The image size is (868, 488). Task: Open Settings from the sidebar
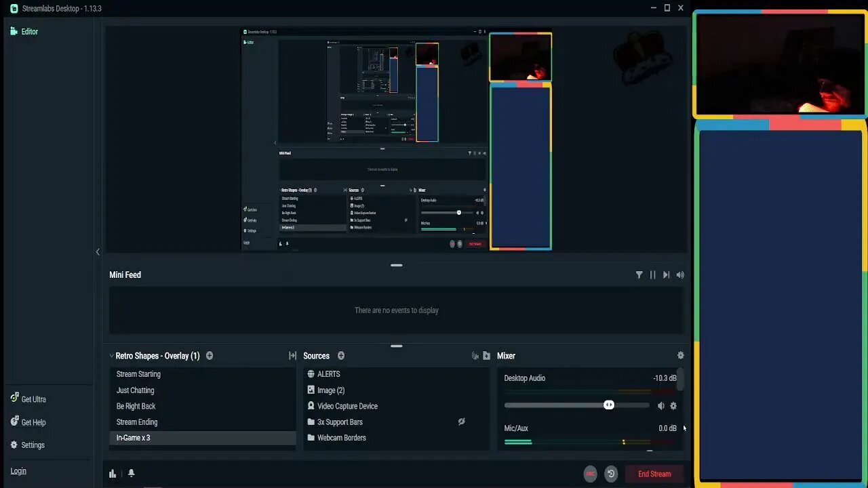[x=27, y=445]
